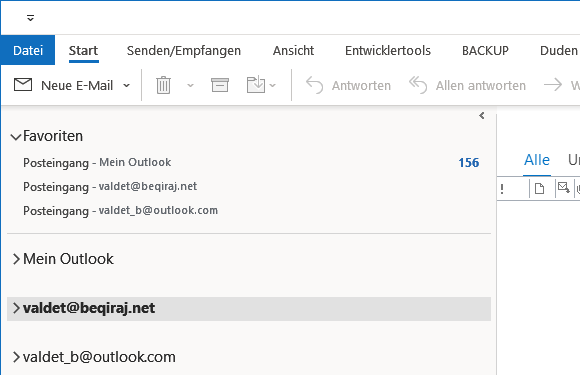
Task: Click the Favoriten heading text
Action: click(x=53, y=136)
